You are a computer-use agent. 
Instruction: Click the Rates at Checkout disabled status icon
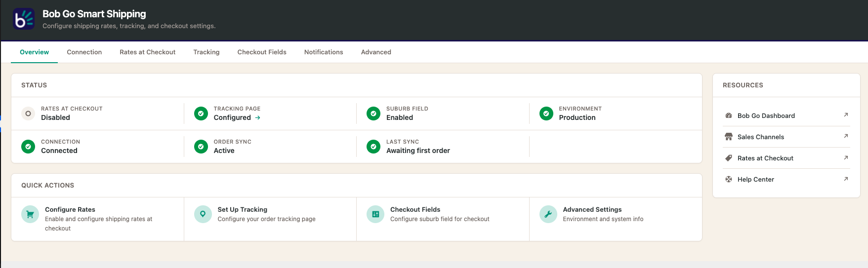(x=28, y=114)
